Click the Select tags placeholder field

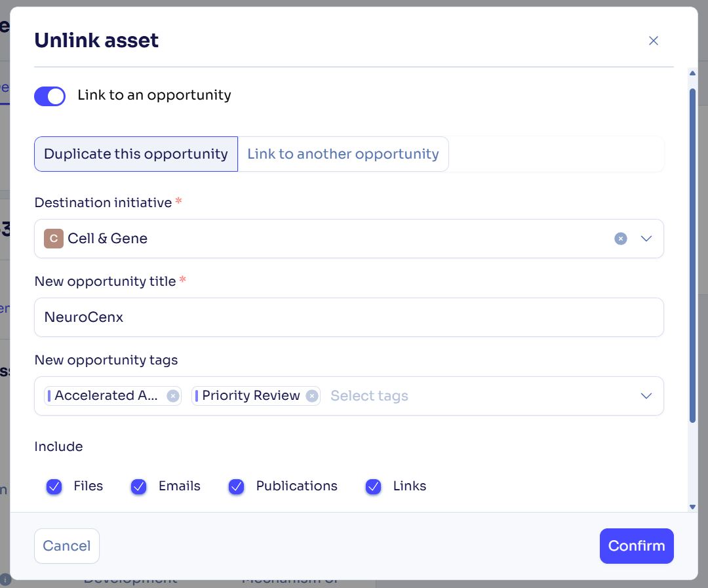[369, 396]
